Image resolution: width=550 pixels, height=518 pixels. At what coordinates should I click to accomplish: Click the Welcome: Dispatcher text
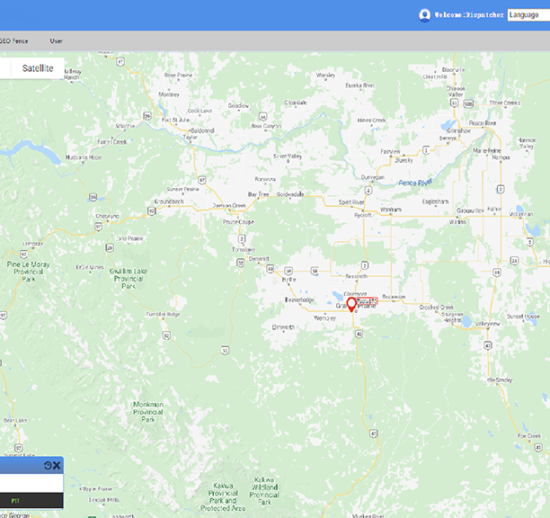coord(469,15)
